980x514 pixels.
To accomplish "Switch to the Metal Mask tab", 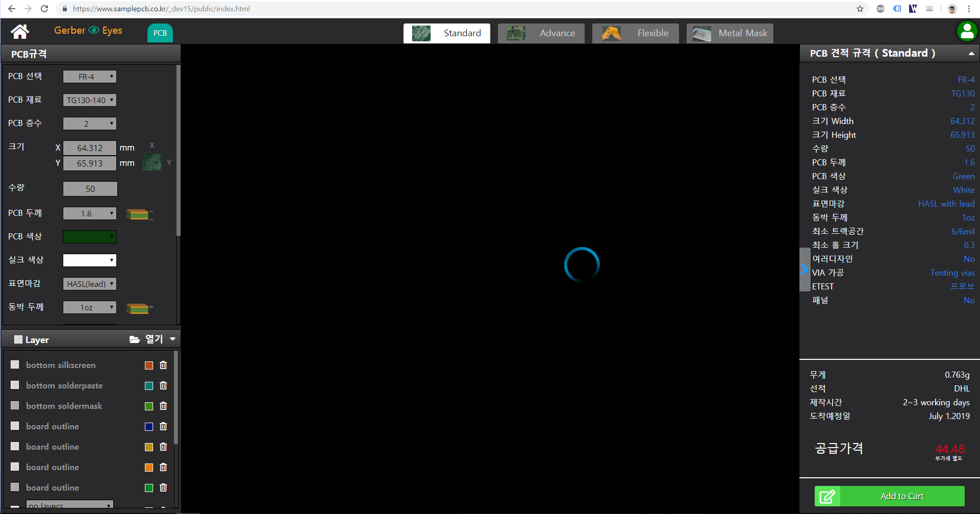I will [x=730, y=33].
